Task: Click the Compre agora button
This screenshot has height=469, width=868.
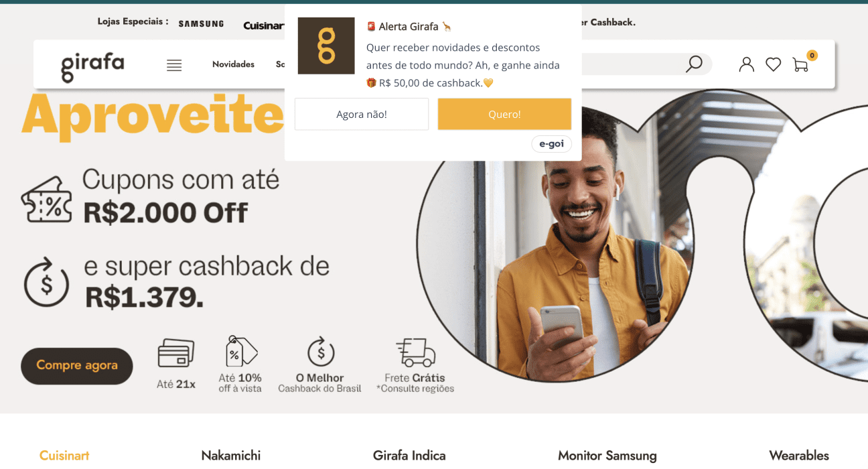Action: click(77, 366)
